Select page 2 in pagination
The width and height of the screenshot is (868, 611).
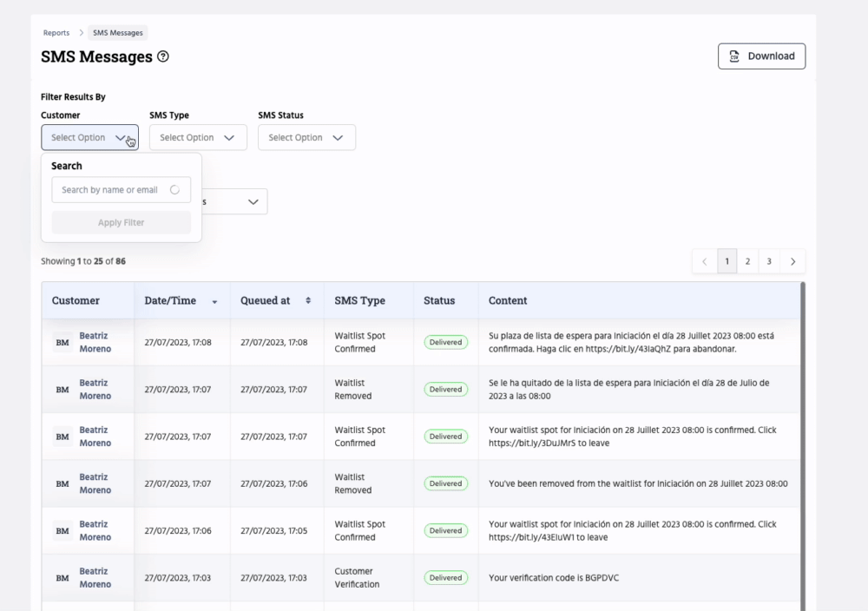point(747,261)
